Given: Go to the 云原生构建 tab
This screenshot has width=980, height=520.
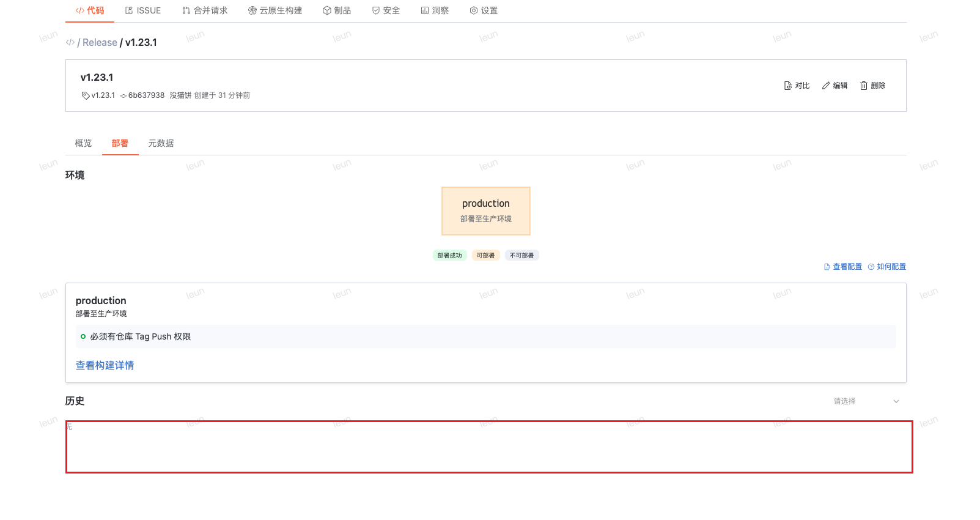Looking at the screenshot, I should tap(275, 10).
